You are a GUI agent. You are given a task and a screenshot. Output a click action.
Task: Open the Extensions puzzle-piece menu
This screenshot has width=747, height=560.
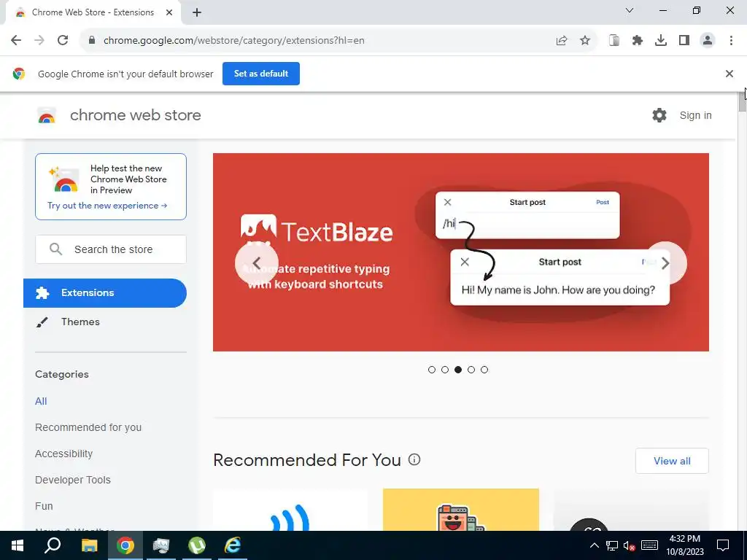[638, 41]
